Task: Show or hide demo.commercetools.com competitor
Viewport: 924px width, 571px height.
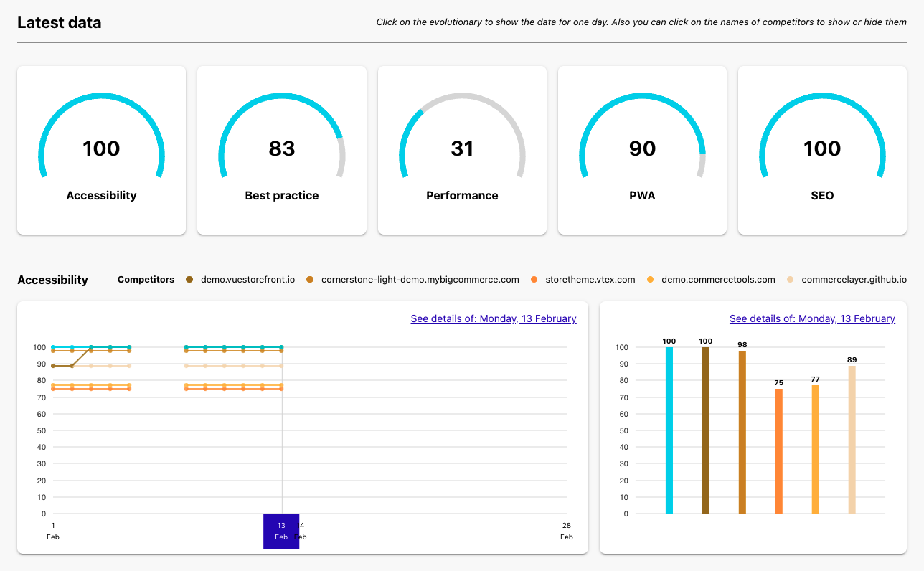Action: (711, 280)
